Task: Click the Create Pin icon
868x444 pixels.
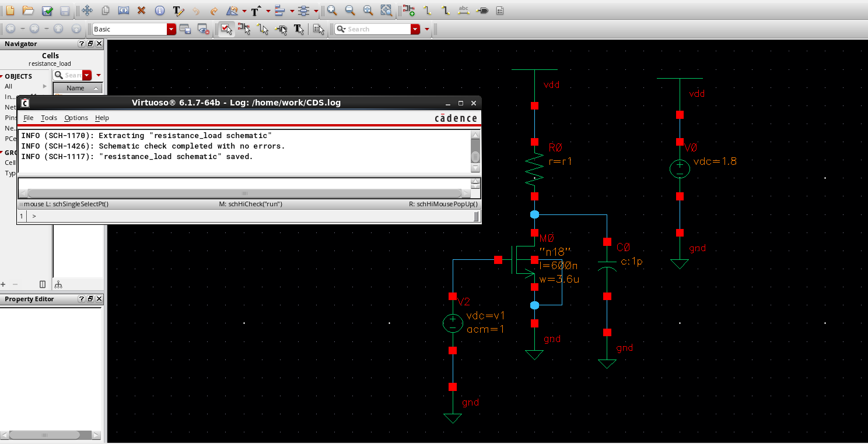Action: [x=482, y=10]
